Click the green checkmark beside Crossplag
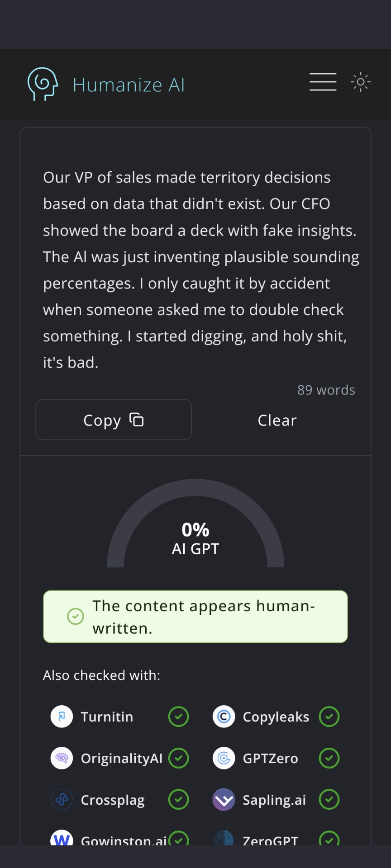The width and height of the screenshot is (391, 868). pyautogui.click(x=178, y=800)
